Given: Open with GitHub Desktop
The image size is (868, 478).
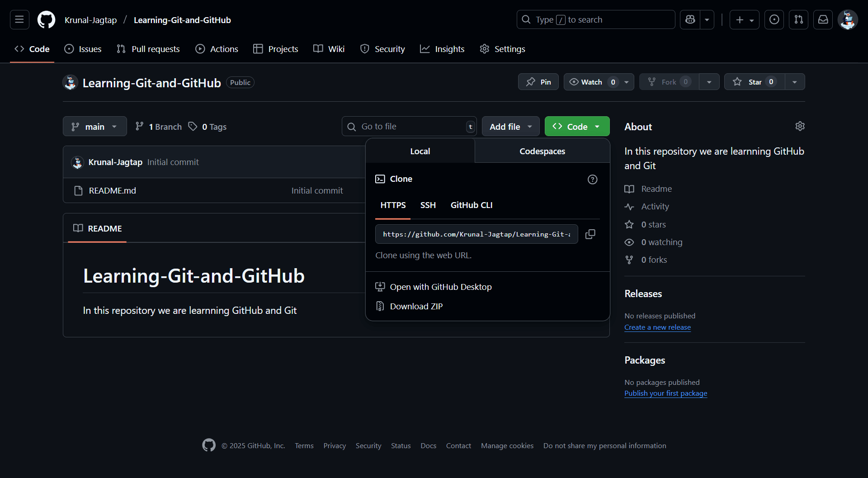Looking at the screenshot, I should click(434, 287).
